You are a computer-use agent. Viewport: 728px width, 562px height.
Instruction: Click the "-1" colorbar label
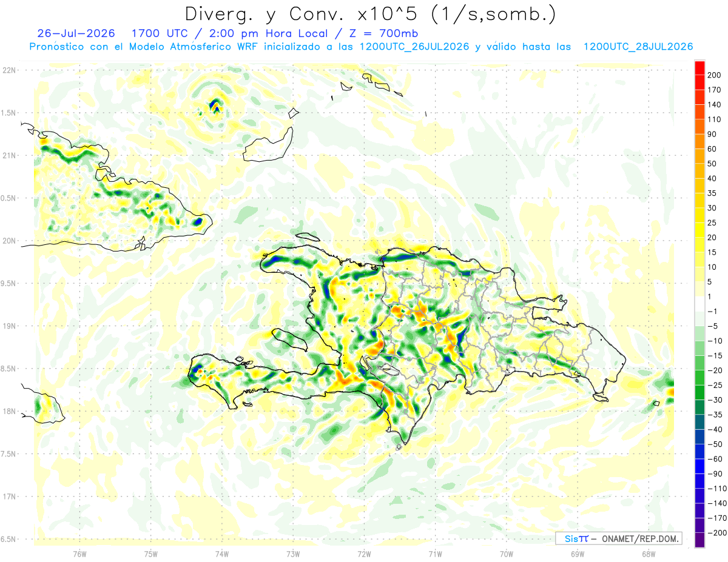(712, 311)
